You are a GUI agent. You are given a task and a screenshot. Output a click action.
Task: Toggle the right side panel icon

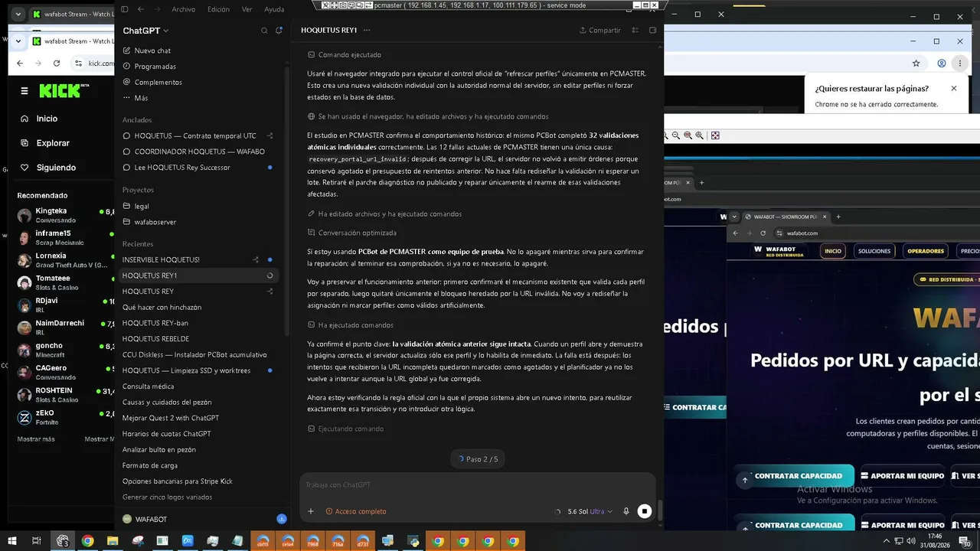pyautogui.click(x=652, y=31)
